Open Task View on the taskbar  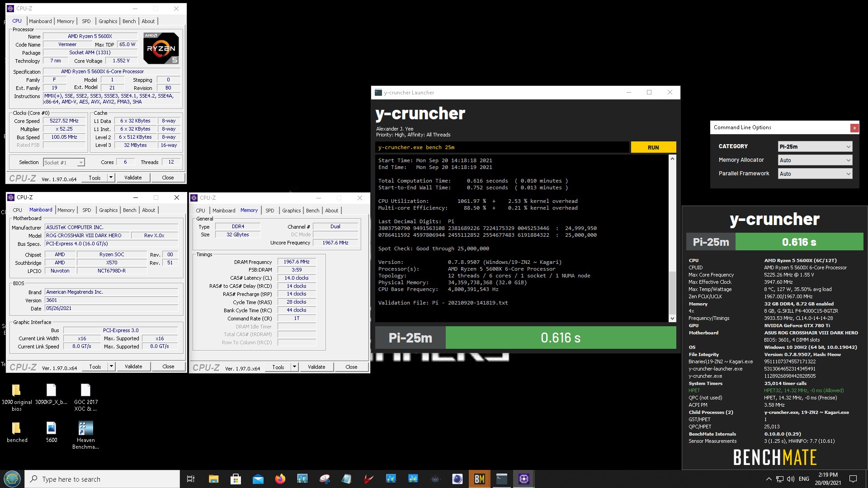[191, 479]
